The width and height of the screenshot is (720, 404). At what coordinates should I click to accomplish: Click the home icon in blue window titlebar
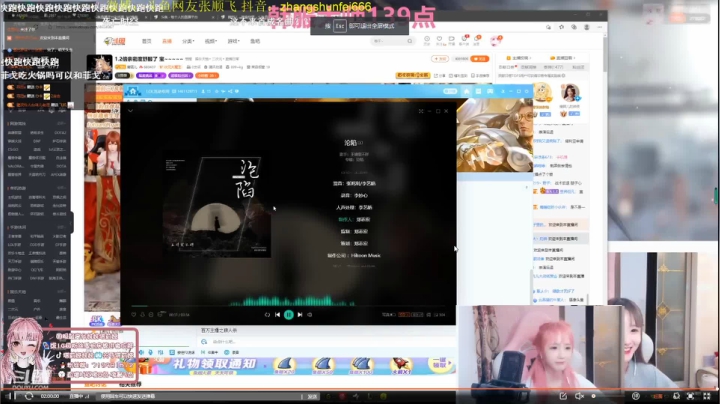467,91
